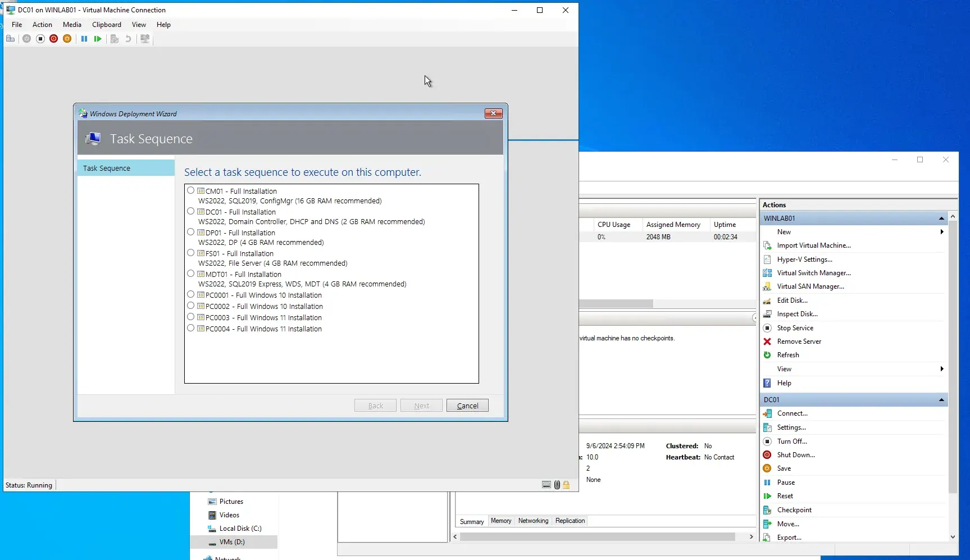Click the orange Save toolbar icon
The image size is (970, 560).
(67, 39)
